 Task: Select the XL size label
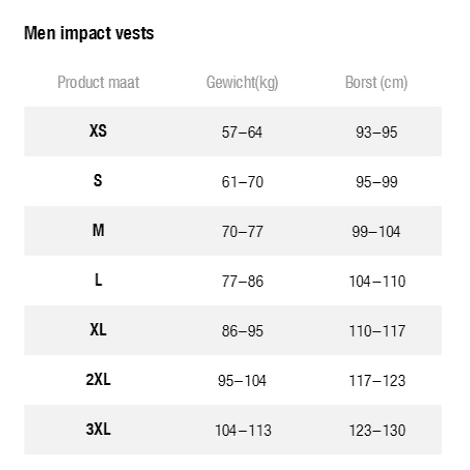(98, 329)
